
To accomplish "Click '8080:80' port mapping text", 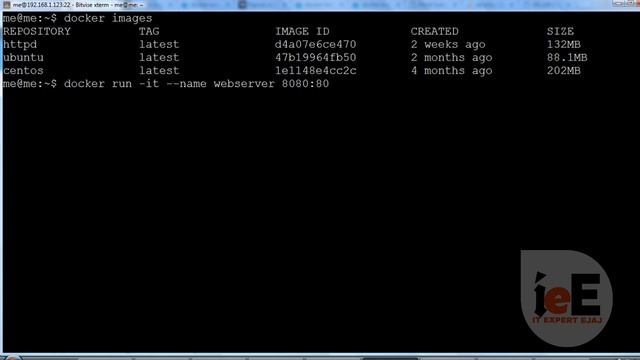I will [305, 84].
